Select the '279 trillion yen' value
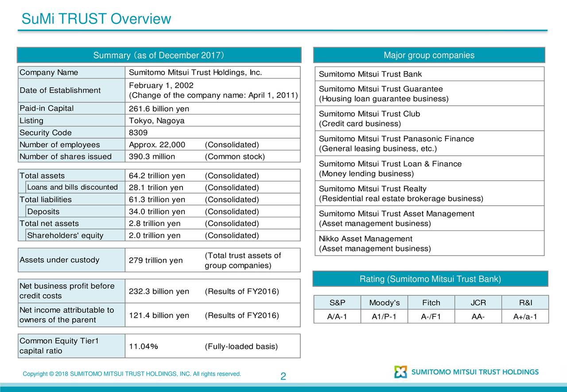This screenshot has height=392, width=567. tap(155, 260)
